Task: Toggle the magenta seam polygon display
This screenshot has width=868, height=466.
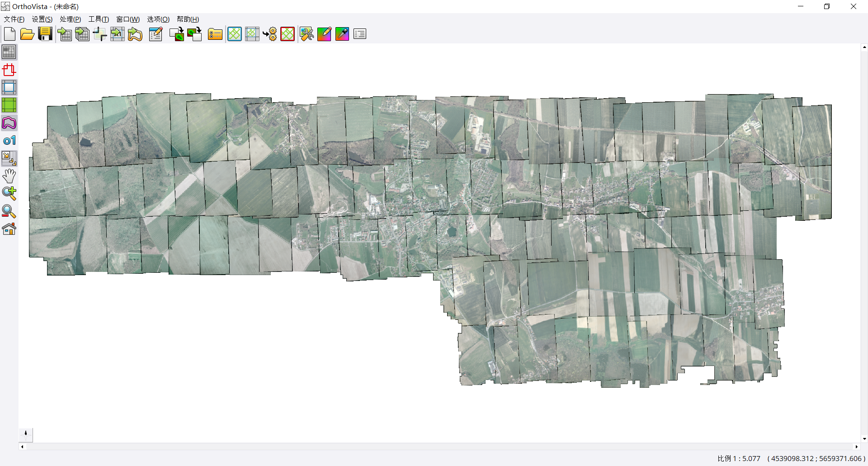Action: (x=9, y=123)
